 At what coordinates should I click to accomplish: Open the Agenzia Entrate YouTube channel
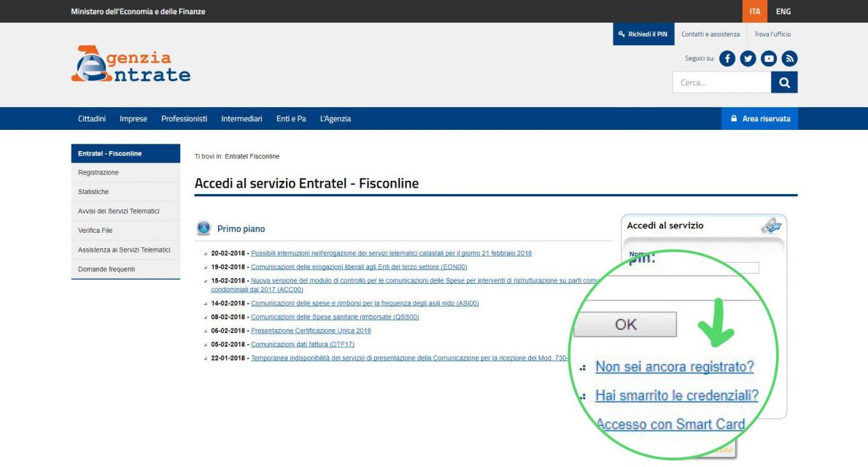[x=768, y=58]
